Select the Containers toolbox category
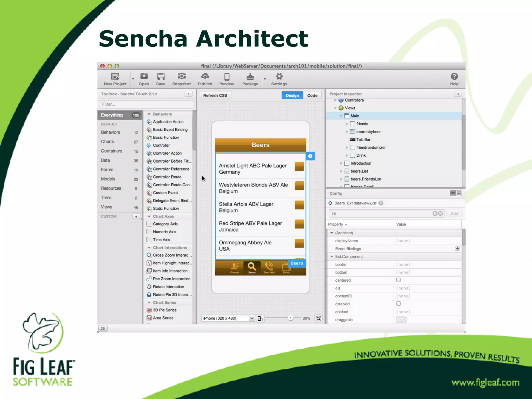 coord(120,151)
